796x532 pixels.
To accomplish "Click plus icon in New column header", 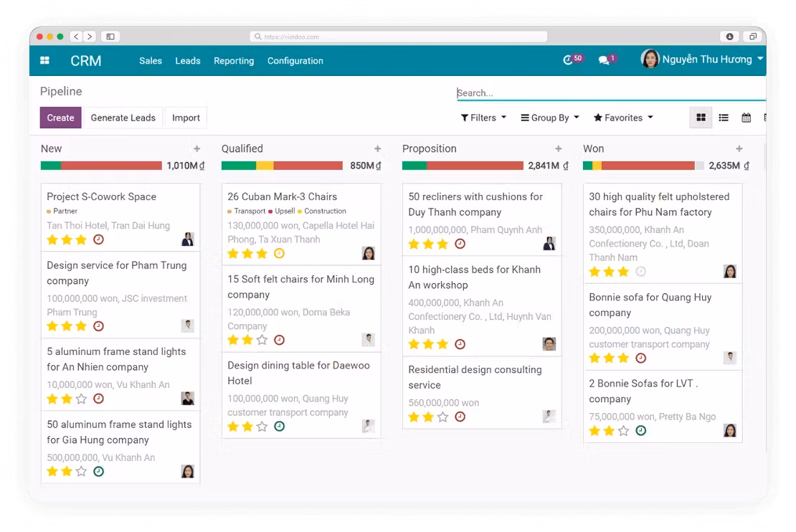I will coord(197,148).
